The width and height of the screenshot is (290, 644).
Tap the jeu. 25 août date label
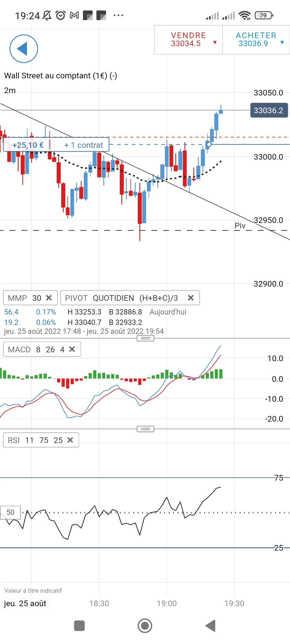point(25,603)
